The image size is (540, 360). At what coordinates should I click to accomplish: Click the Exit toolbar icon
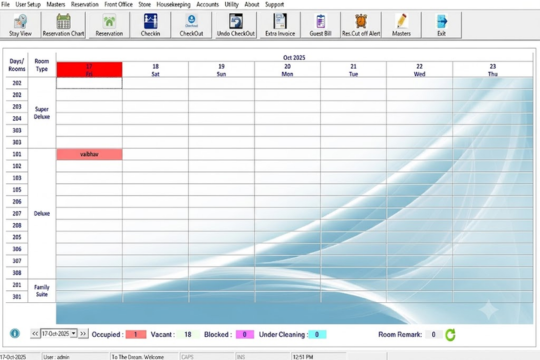[442, 25]
